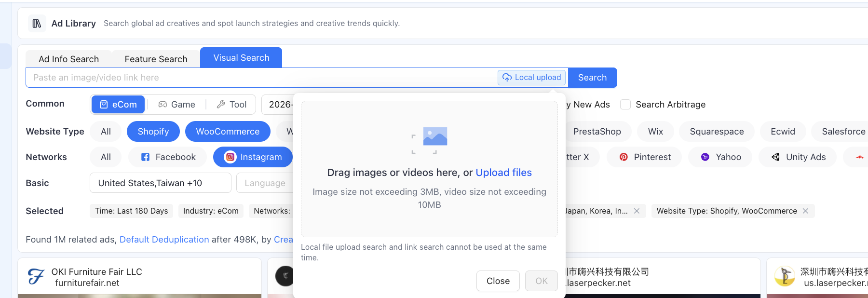Toggle the Search Arbitrage checkbox
868x298 pixels.
click(625, 105)
